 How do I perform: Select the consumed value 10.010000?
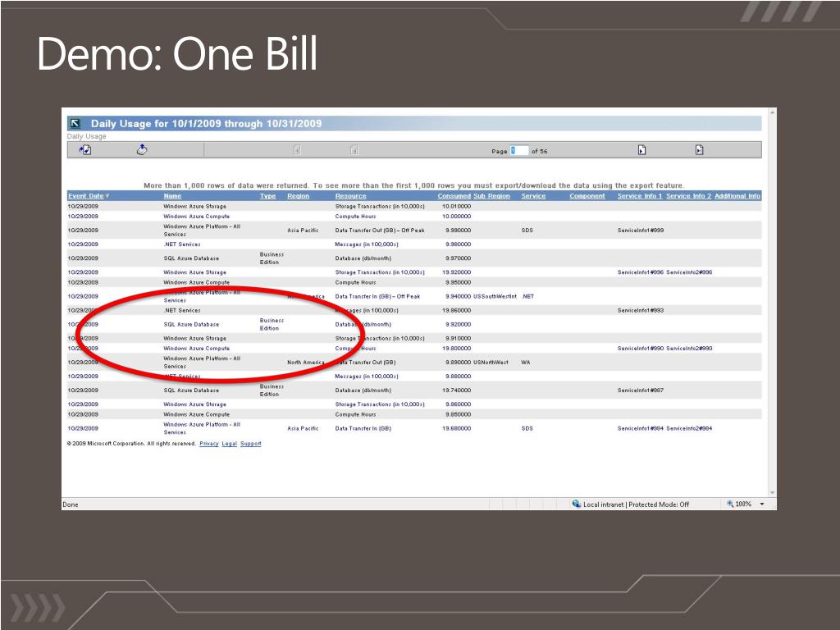click(456, 206)
